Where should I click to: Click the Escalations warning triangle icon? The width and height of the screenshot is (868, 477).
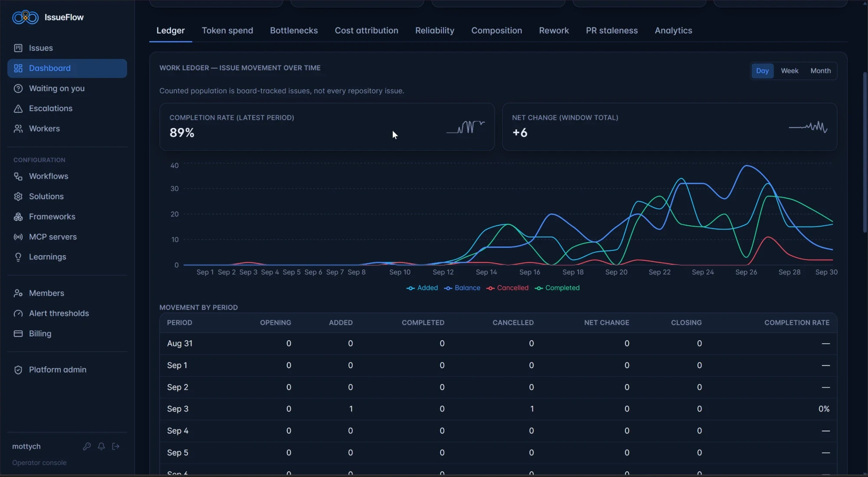point(18,109)
